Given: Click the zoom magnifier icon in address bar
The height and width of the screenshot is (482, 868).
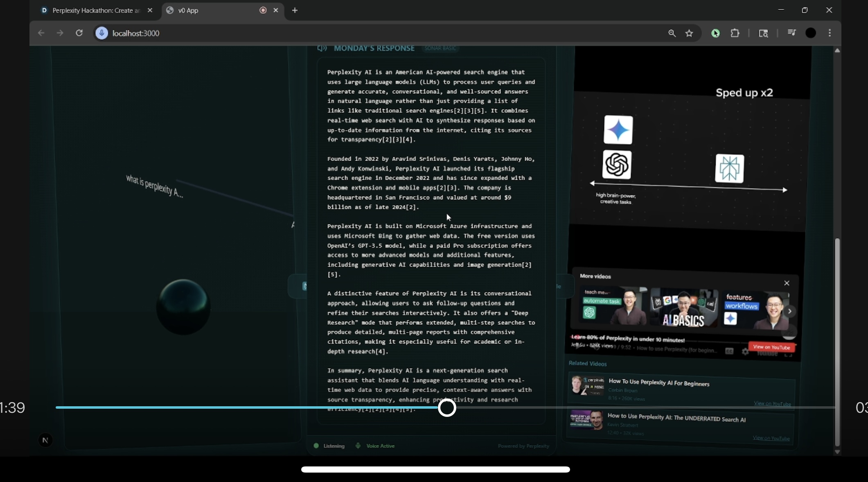Looking at the screenshot, I should click(672, 33).
